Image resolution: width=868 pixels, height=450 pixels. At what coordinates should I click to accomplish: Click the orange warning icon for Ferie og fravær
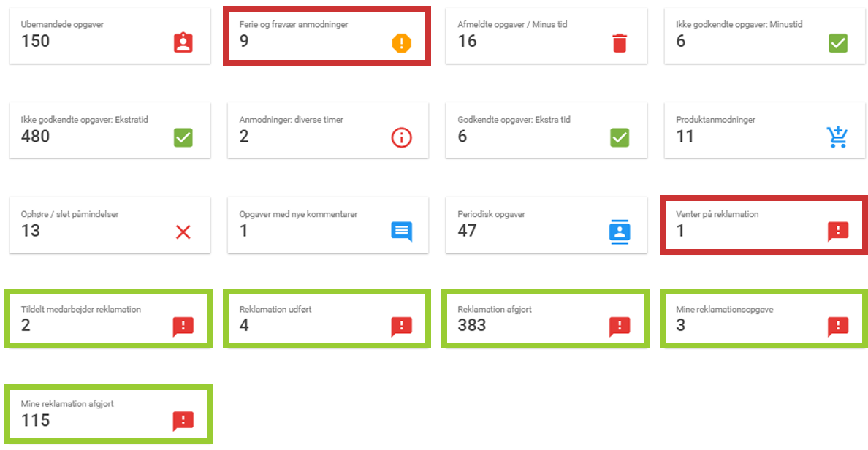tap(401, 43)
